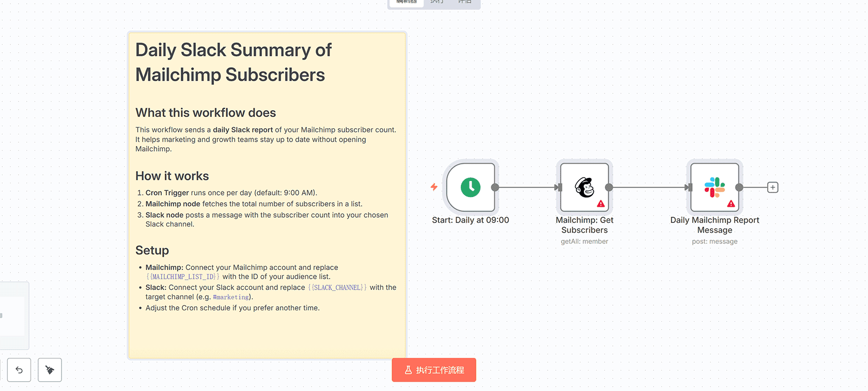This screenshot has width=868, height=391.
Task: Click the input connector of the Slack node
Action: click(688, 187)
